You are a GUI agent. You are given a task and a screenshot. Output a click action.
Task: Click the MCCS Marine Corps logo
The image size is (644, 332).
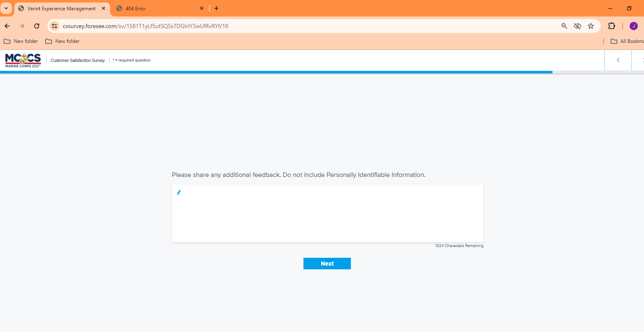[x=23, y=60]
